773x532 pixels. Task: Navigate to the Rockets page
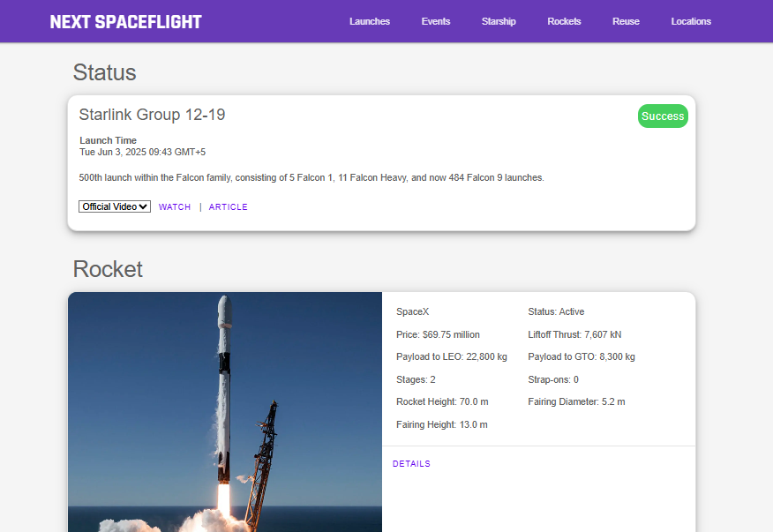click(x=564, y=21)
